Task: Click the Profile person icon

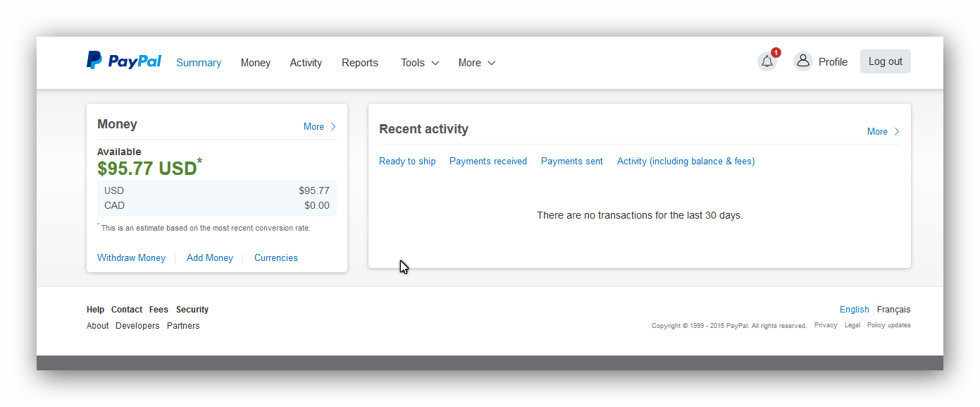Action: click(x=803, y=61)
